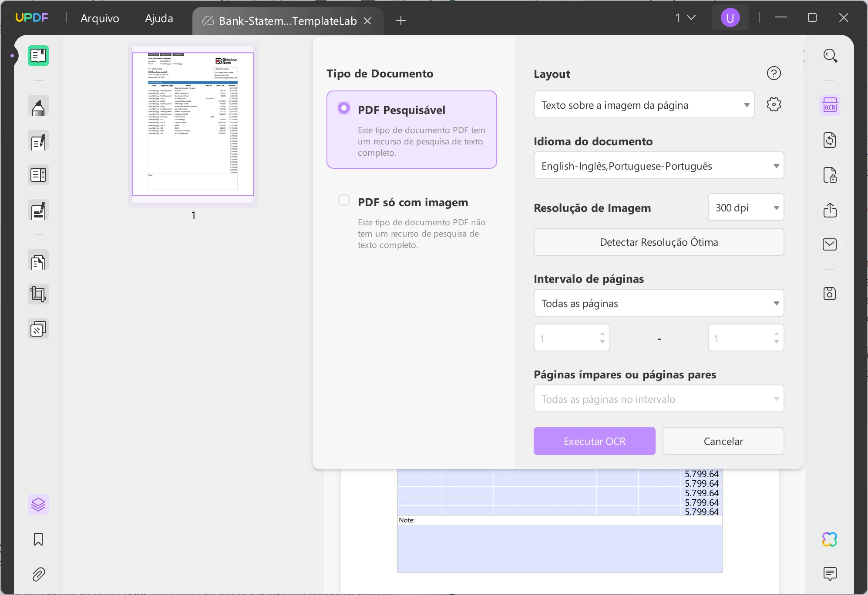Screen dimensions: 868x595
Task: Open Reader mode icon in left sidebar
Action: [x=38, y=56]
